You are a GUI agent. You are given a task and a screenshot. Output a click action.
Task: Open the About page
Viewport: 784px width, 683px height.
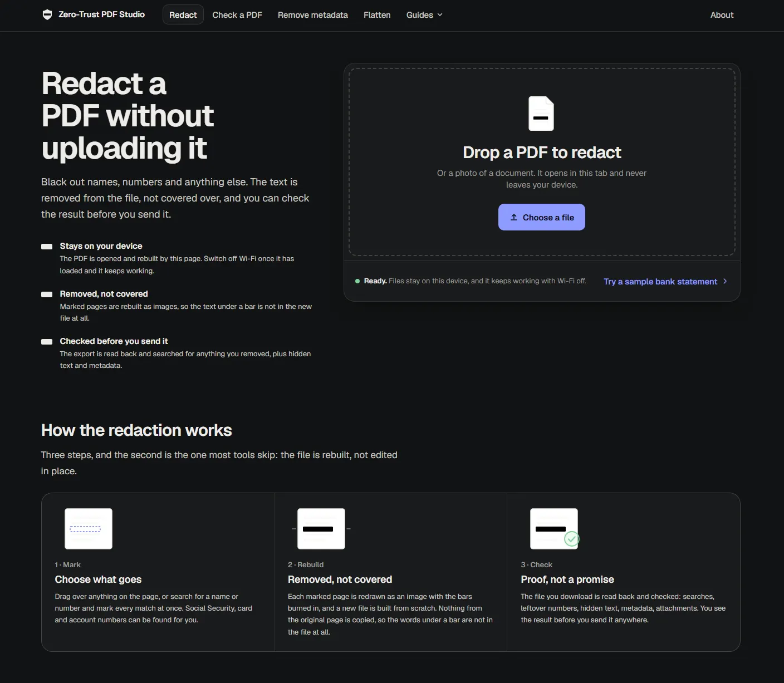(722, 15)
